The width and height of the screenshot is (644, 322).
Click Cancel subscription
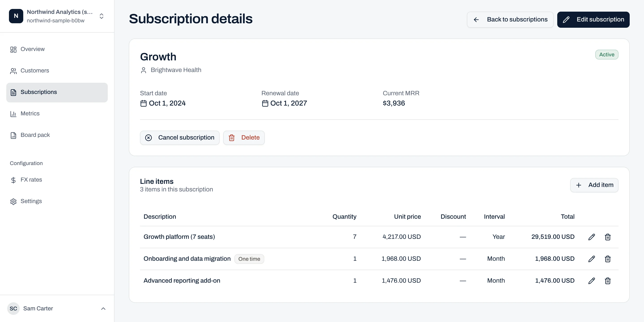(180, 138)
